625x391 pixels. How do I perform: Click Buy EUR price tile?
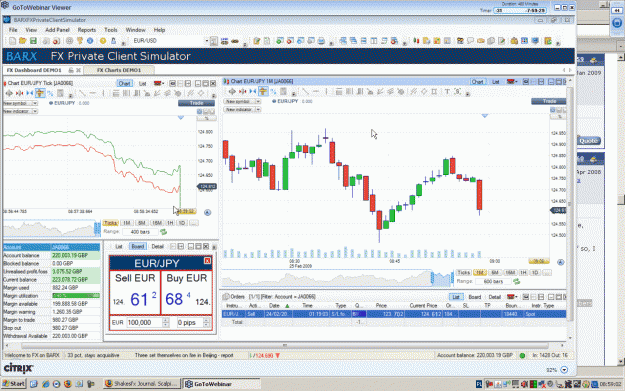pos(186,293)
